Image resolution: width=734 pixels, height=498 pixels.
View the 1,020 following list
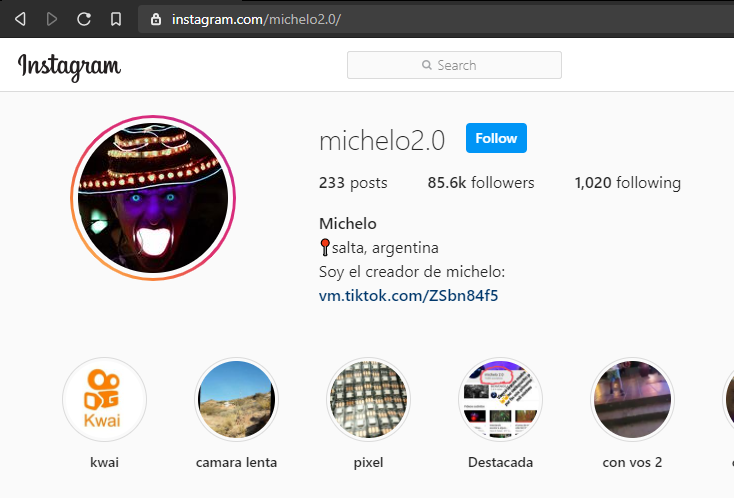pyautogui.click(x=628, y=183)
